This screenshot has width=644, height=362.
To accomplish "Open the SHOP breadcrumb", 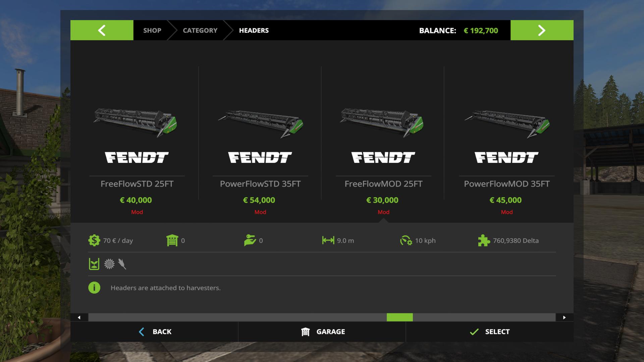I will coord(152,30).
